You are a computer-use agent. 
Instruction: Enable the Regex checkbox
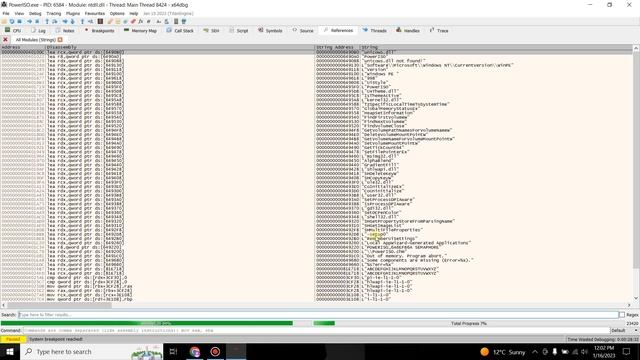click(622, 315)
